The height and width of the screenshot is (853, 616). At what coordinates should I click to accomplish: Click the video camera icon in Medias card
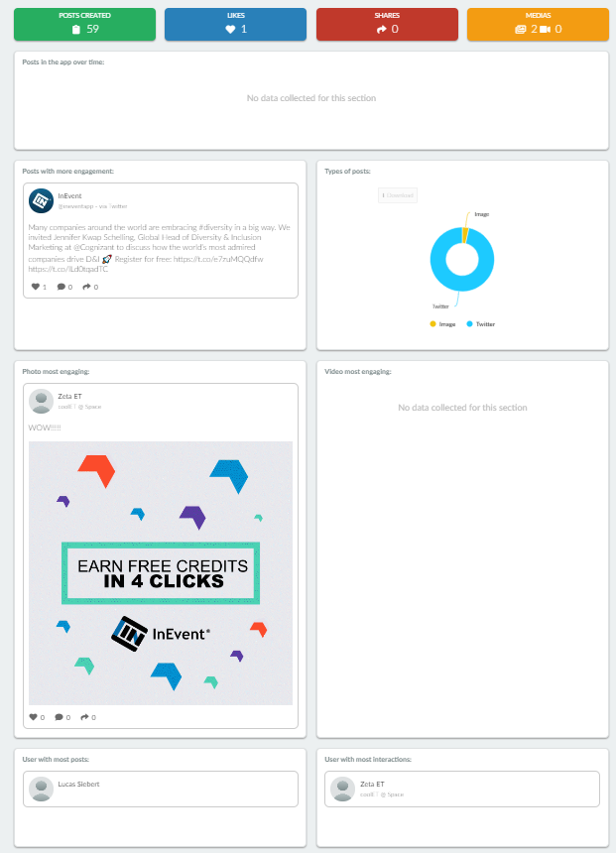[545, 30]
